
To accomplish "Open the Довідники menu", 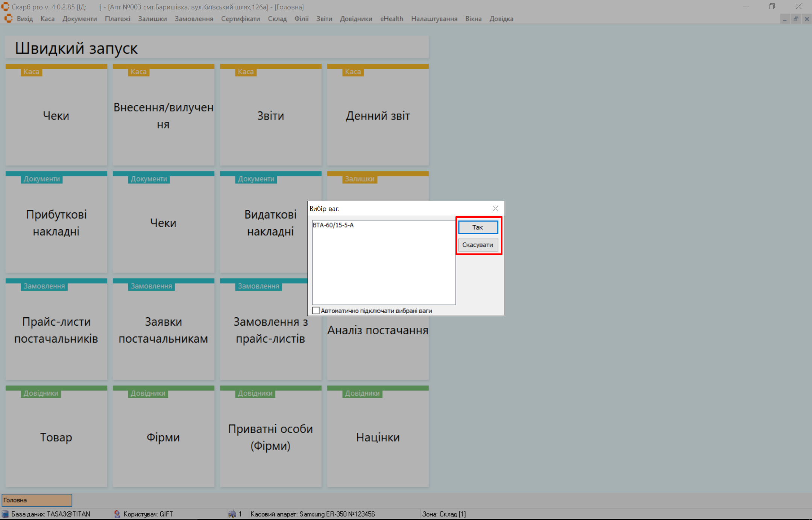I will point(356,19).
